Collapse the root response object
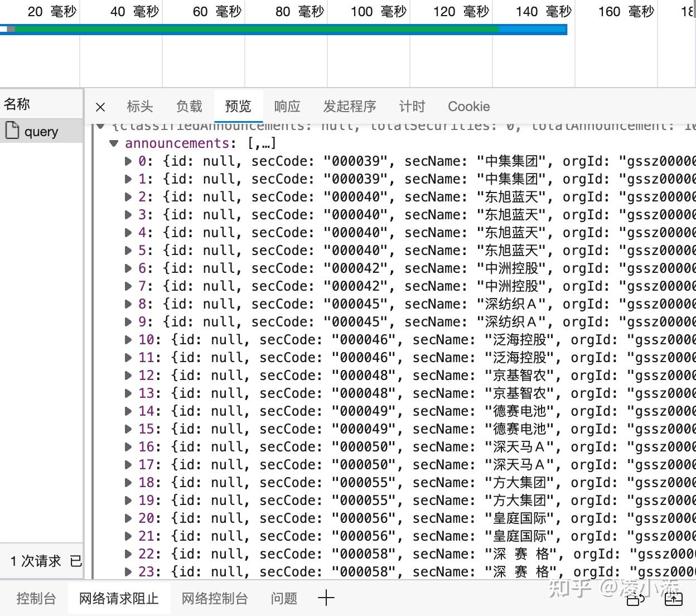Image resolution: width=696 pixels, height=616 pixels. tap(100, 126)
